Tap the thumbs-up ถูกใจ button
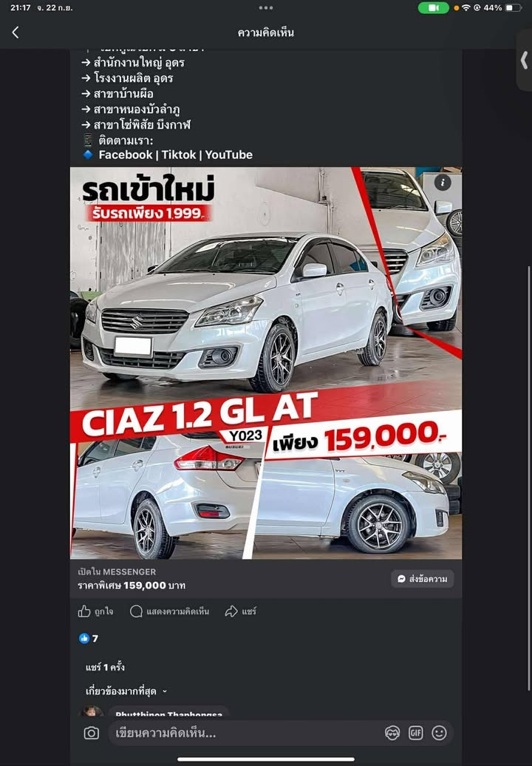 coord(95,611)
